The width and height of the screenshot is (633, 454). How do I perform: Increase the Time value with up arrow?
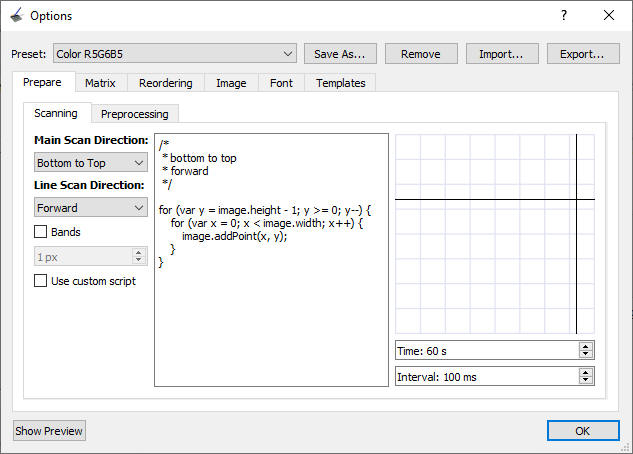point(586,346)
